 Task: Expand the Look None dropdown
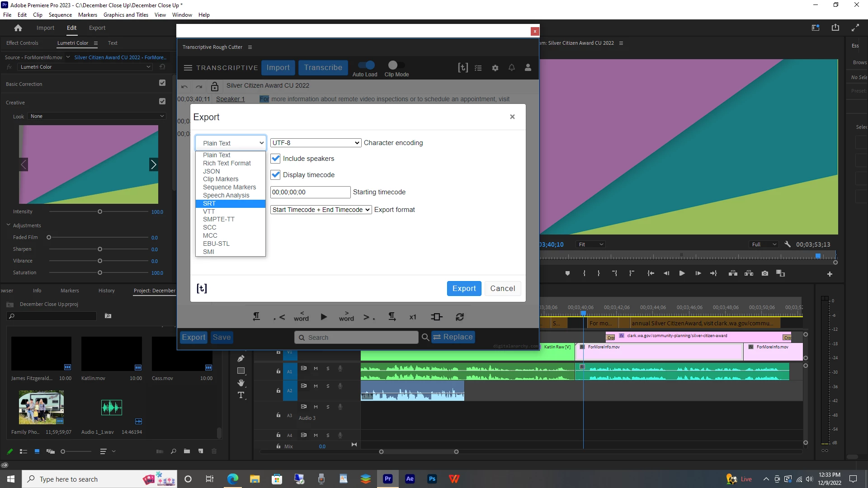point(97,116)
